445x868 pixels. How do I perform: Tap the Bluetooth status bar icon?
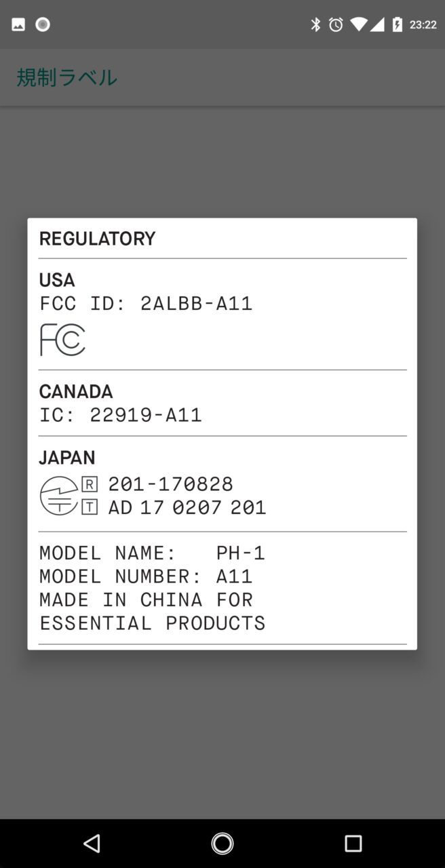pos(315,25)
